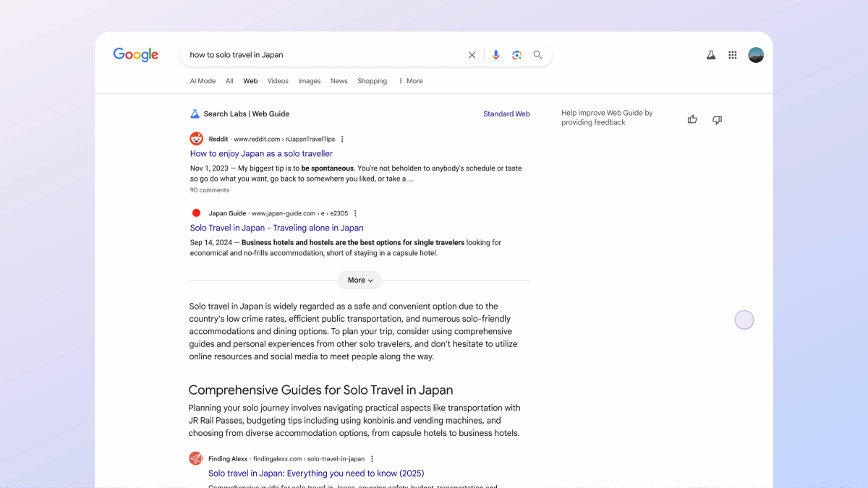Switch to the Images tab
This screenshot has width=868, height=488.
(x=310, y=81)
